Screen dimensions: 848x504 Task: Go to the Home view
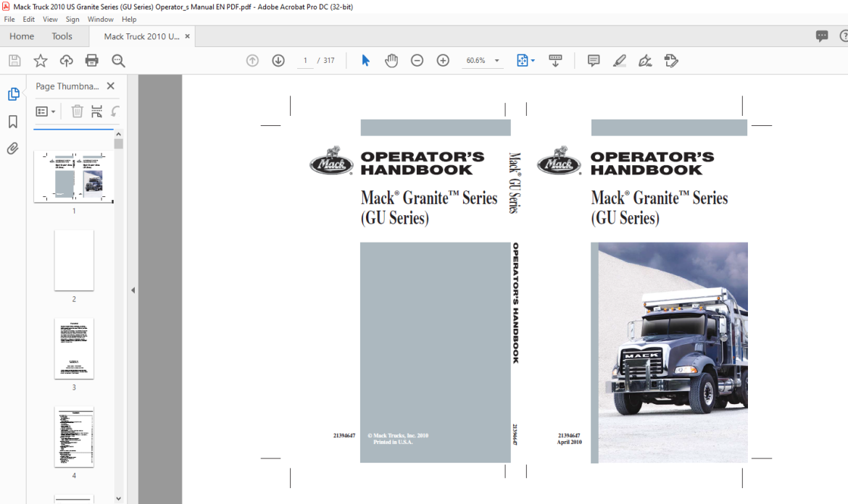tap(22, 36)
